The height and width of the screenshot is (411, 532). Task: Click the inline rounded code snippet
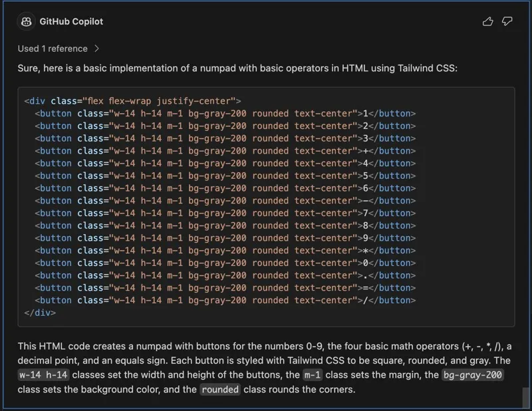click(220, 389)
